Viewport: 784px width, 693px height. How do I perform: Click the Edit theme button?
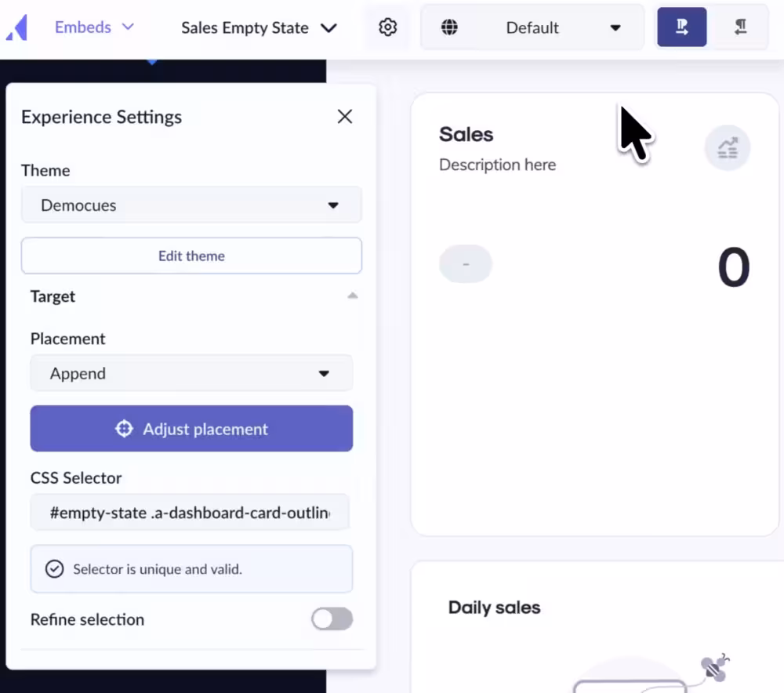[191, 256]
